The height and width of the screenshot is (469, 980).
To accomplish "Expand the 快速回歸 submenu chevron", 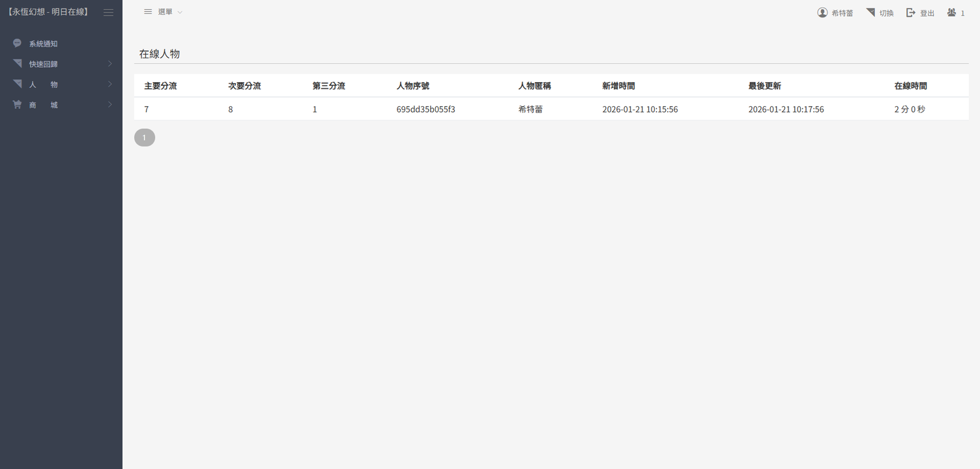I will tap(110, 64).
